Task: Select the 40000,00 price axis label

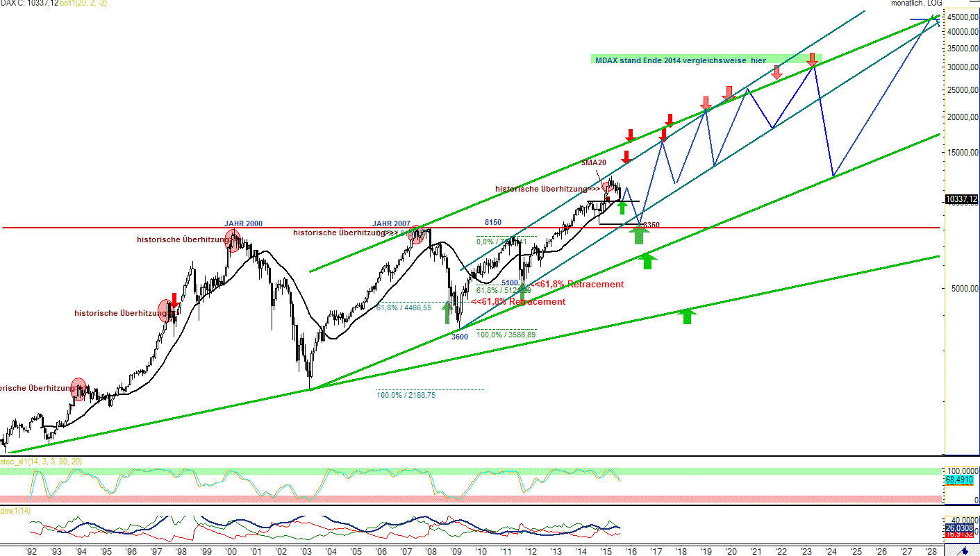Action: click(x=962, y=32)
